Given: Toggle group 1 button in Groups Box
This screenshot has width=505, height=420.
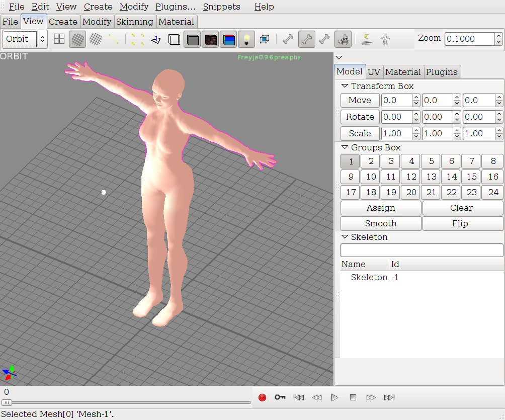Looking at the screenshot, I should point(351,161).
